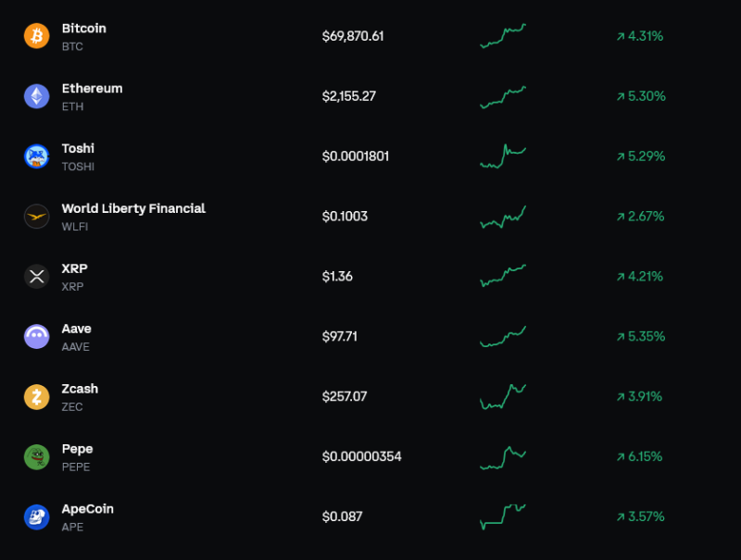Select the Aave ghost icon
The width and height of the screenshot is (741, 560).
(36, 336)
